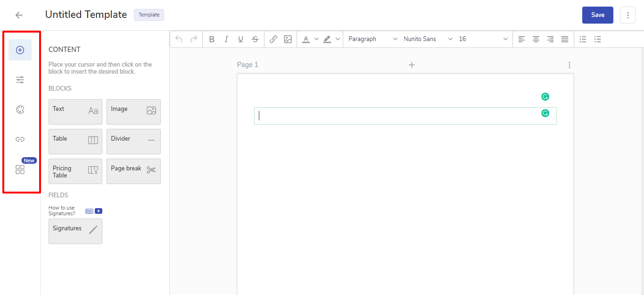Open the three-dot menu beside Save

point(627,15)
